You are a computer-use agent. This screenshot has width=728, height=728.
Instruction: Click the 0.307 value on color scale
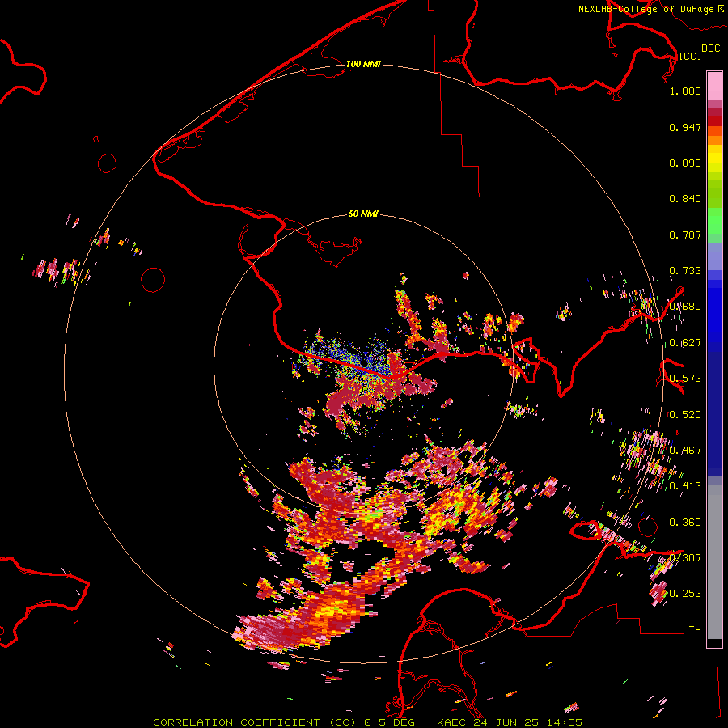(x=685, y=557)
